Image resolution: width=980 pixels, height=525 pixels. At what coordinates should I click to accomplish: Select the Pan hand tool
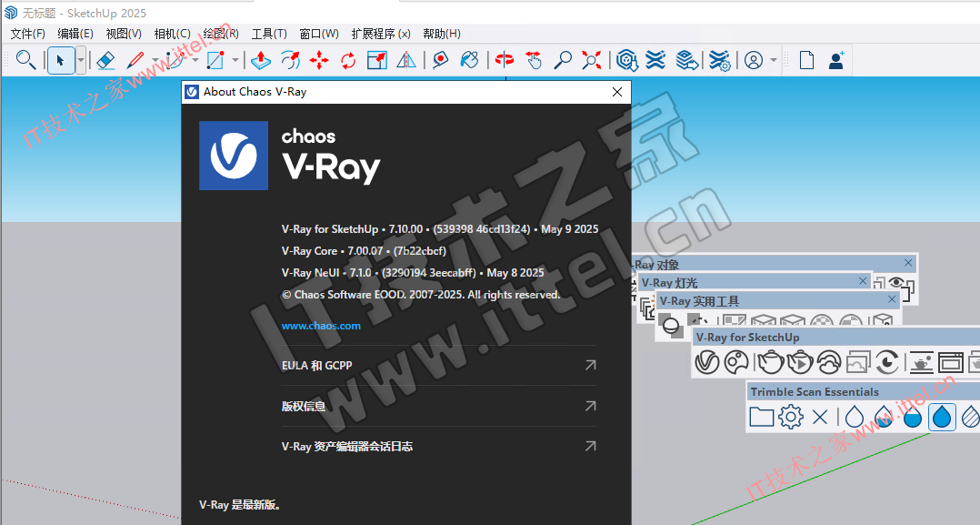coord(533,60)
